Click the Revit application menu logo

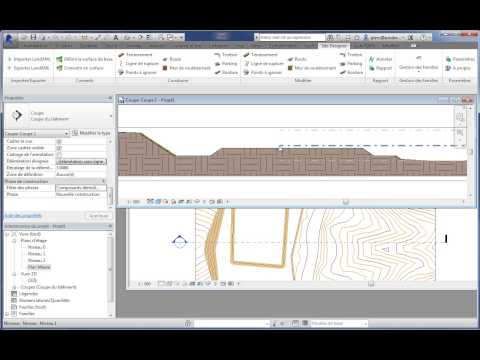pyautogui.click(x=9, y=40)
